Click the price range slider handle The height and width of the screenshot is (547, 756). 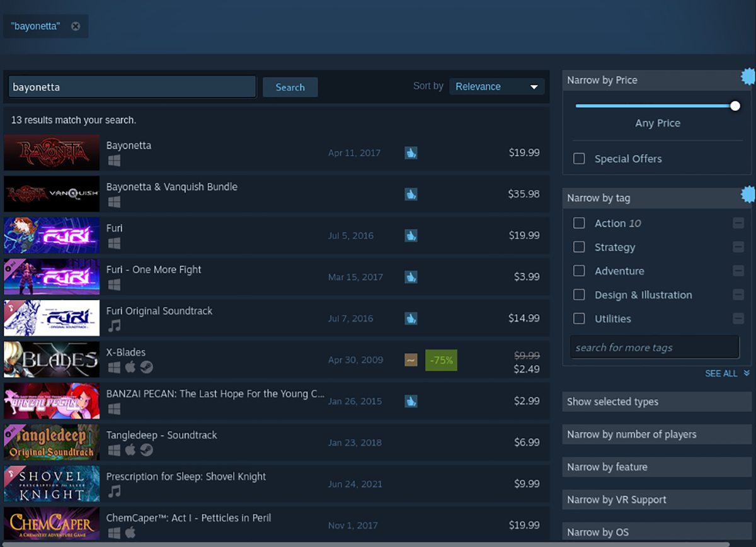pos(735,106)
